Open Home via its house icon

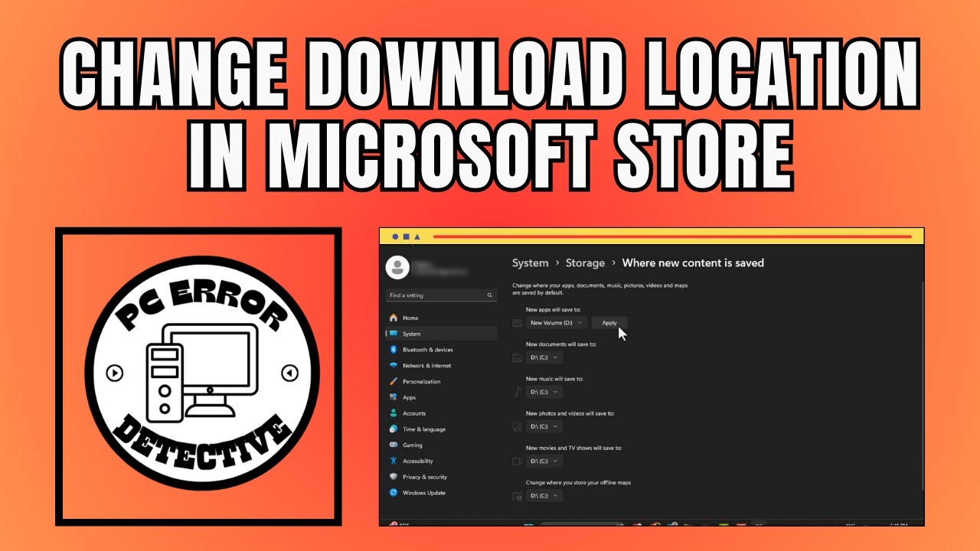pyautogui.click(x=394, y=318)
